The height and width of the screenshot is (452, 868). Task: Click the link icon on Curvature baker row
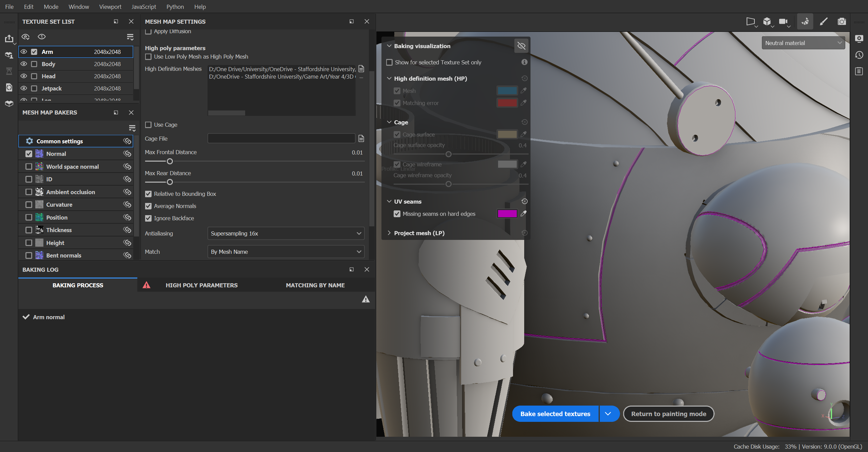click(x=127, y=204)
